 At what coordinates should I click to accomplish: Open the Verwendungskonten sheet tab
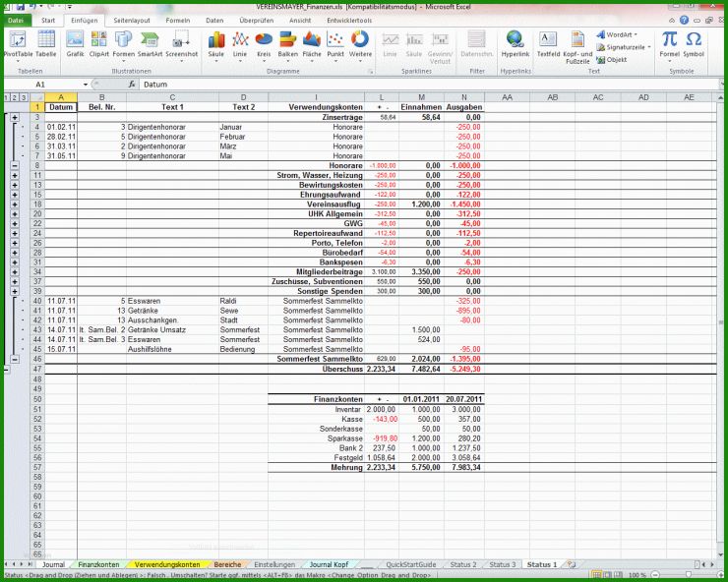coord(167,564)
